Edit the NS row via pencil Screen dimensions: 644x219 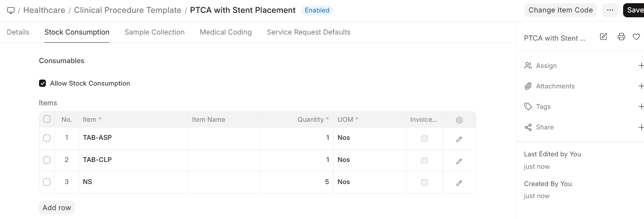pyautogui.click(x=459, y=183)
